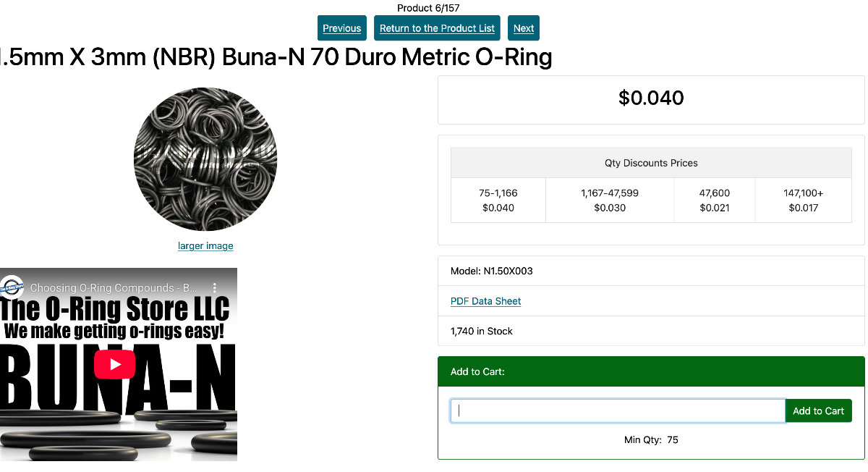Click the Model N1.50X003 text
This screenshot has width=868, height=472.
(492, 271)
